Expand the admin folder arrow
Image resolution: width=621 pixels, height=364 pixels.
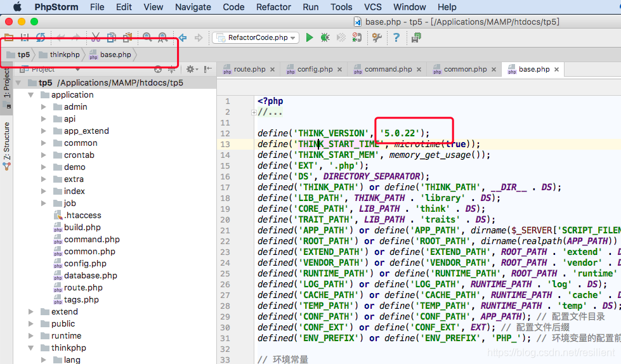(x=44, y=107)
